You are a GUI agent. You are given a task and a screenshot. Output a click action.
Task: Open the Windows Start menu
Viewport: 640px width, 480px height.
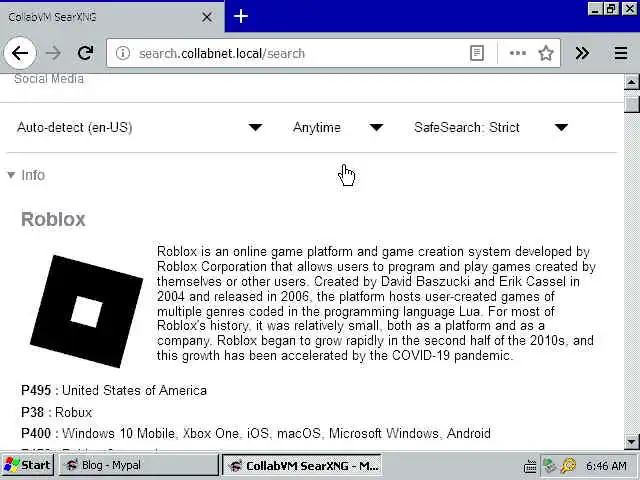(27, 465)
